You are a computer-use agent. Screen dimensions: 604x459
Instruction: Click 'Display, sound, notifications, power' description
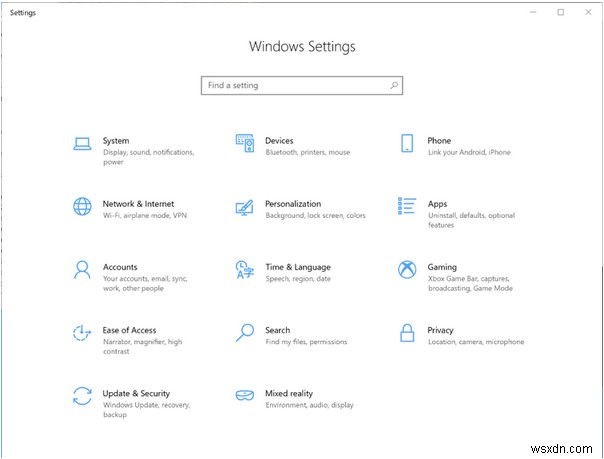click(149, 157)
